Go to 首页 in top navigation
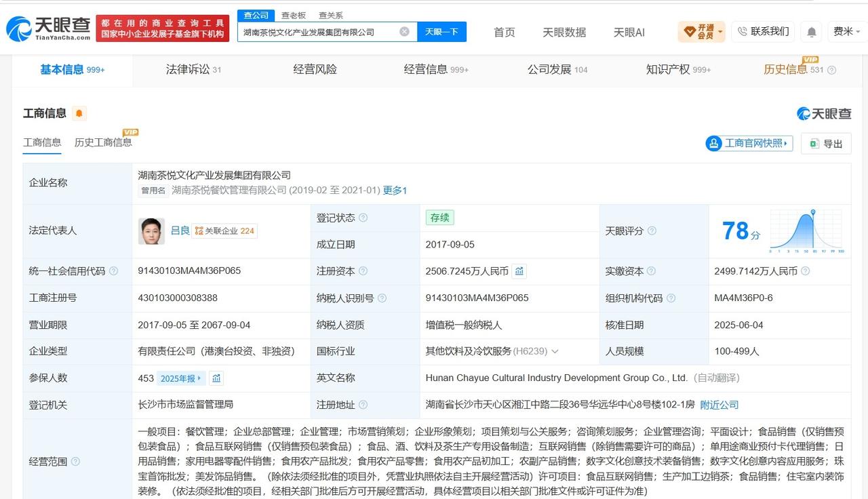Screen dimensions: 868x499 (x=505, y=32)
